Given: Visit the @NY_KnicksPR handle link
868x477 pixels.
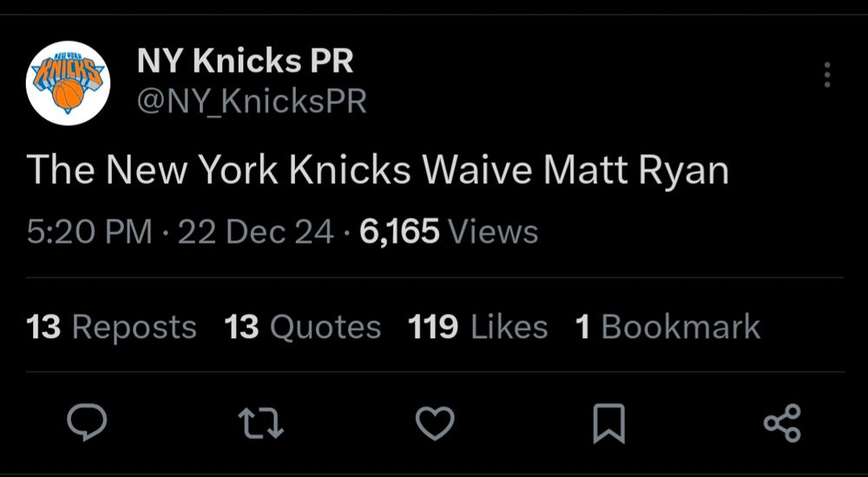Looking at the screenshot, I should click(x=252, y=103).
